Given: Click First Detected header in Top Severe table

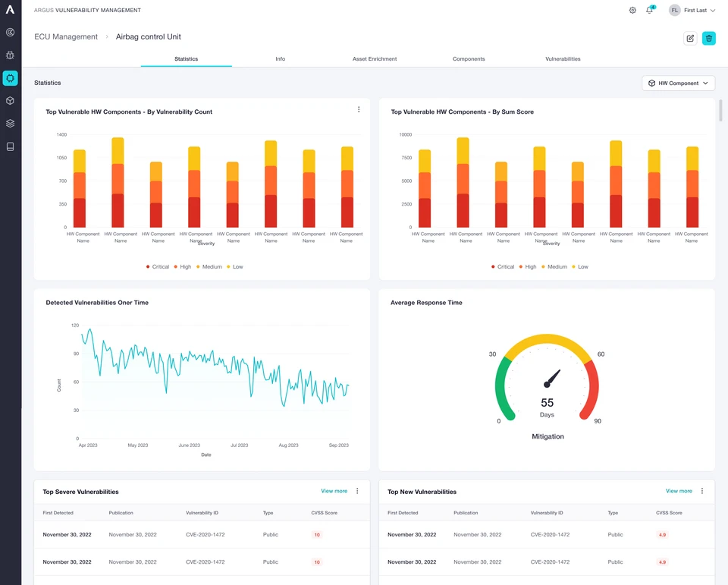Looking at the screenshot, I should click(x=58, y=513).
